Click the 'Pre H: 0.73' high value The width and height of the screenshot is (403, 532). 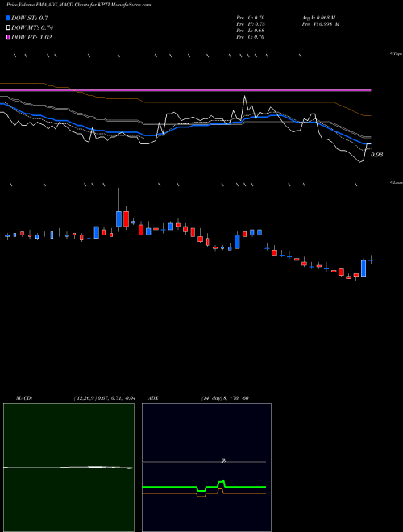251,24
